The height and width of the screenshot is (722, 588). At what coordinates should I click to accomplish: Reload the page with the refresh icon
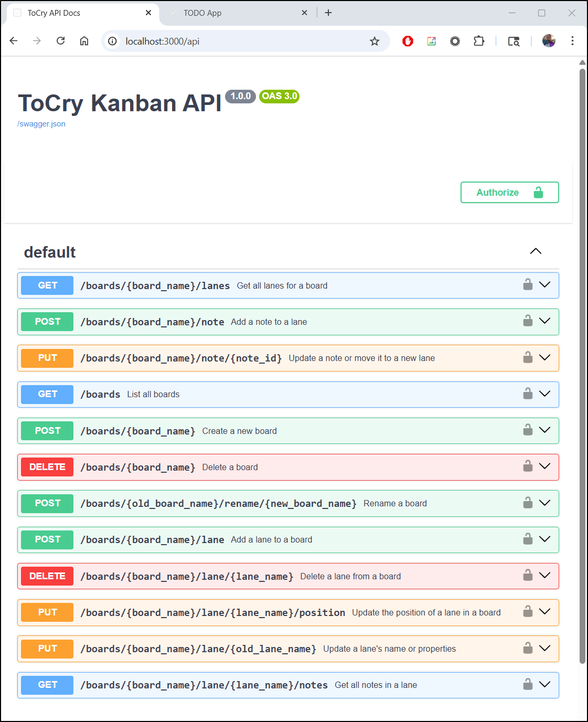tap(61, 41)
